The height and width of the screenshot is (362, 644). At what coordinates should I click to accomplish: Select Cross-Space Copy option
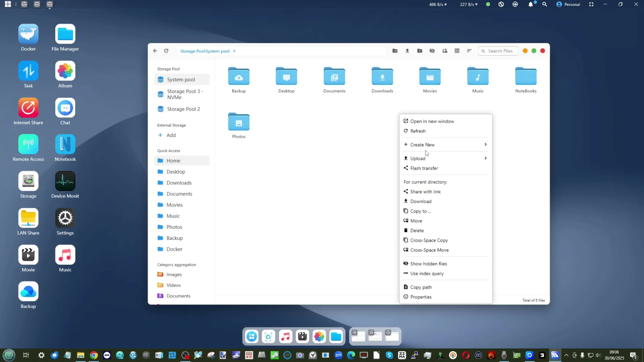pos(446,240)
